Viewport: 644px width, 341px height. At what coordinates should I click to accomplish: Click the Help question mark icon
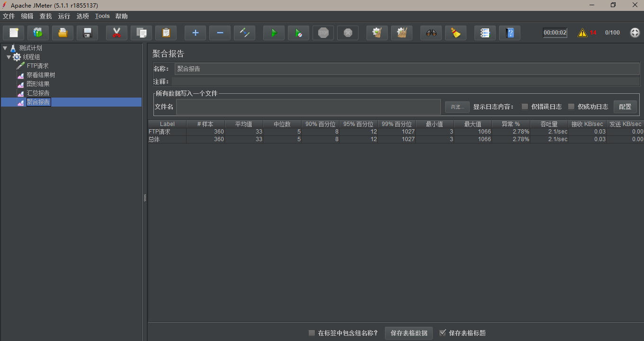coord(510,33)
